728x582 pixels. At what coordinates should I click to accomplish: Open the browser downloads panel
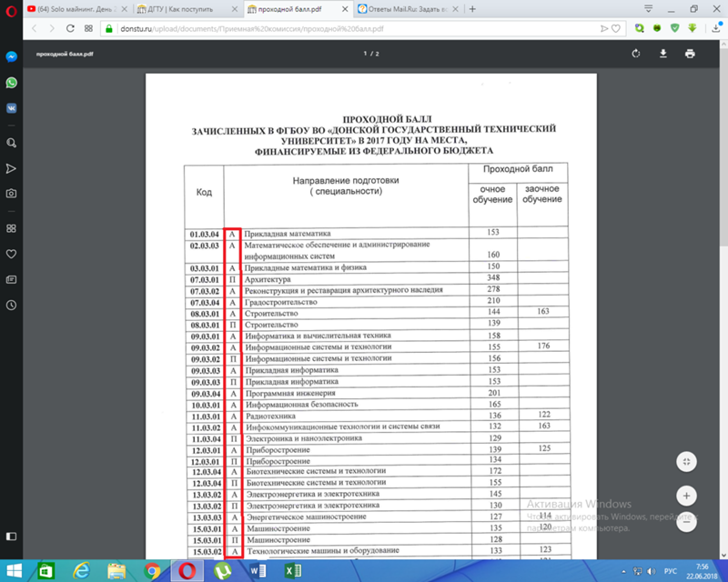(715, 28)
